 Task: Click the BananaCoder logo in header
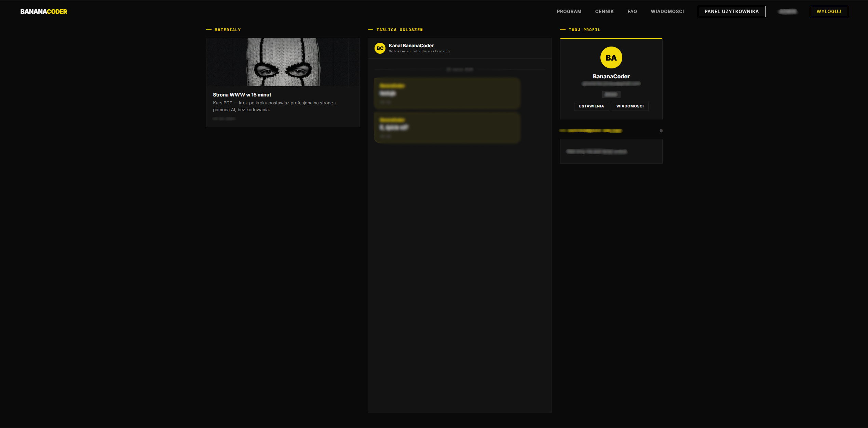[x=44, y=11]
